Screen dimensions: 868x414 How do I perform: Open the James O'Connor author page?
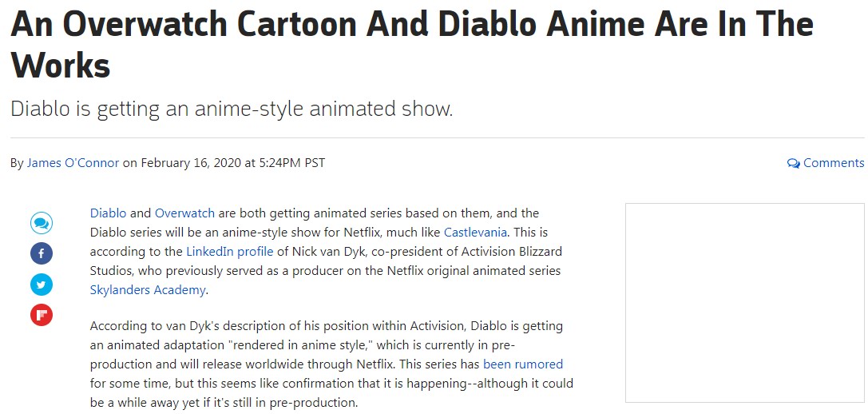tap(73, 163)
